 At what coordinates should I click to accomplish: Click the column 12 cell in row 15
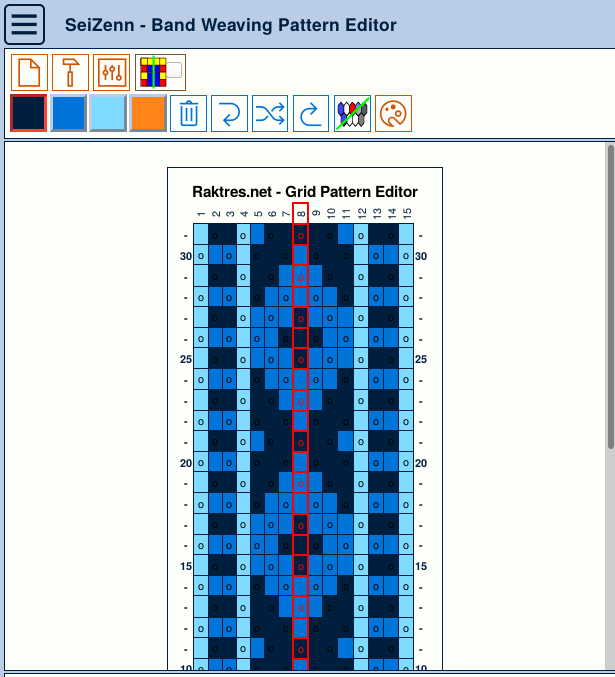click(x=361, y=566)
